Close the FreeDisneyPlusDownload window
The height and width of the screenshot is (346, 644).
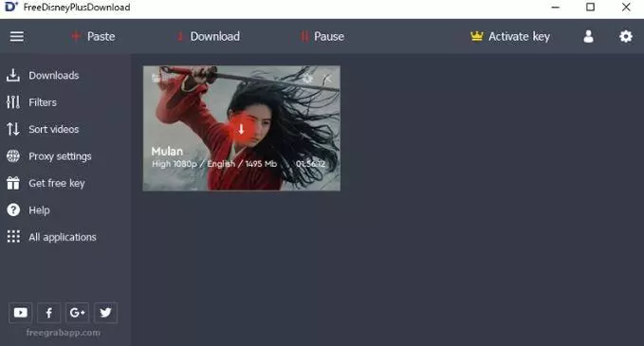626,7
